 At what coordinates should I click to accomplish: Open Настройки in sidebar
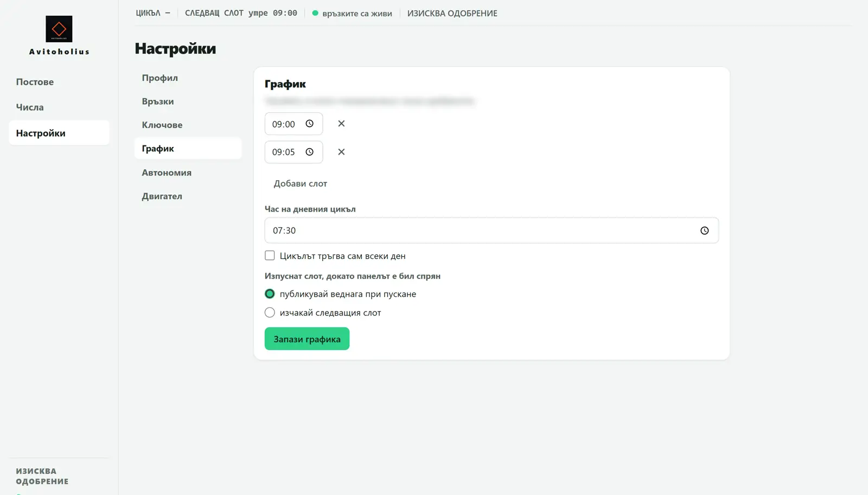point(59,133)
